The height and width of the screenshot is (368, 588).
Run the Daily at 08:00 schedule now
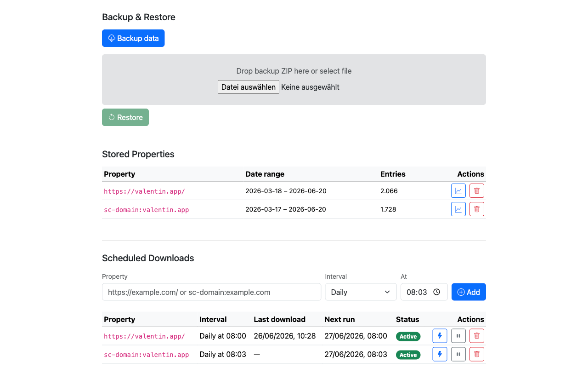pyautogui.click(x=440, y=336)
